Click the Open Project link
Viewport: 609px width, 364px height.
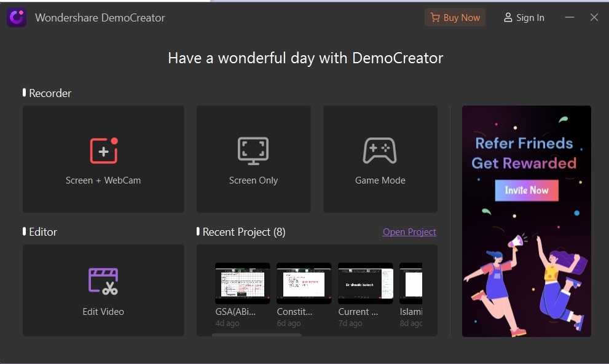click(x=409, y=231)
